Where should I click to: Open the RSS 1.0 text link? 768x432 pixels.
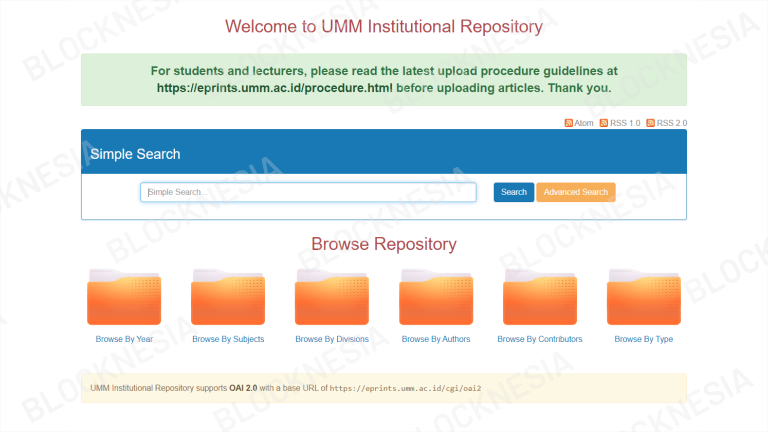coord(625,123)
